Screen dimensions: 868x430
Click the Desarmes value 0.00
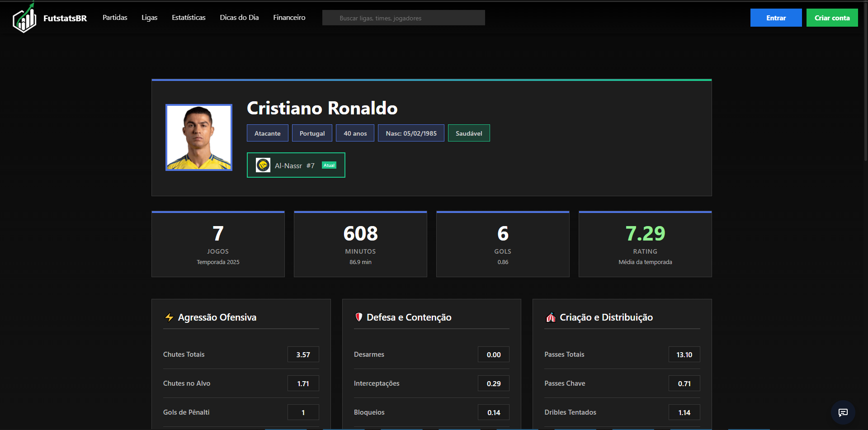click(494, 354)
